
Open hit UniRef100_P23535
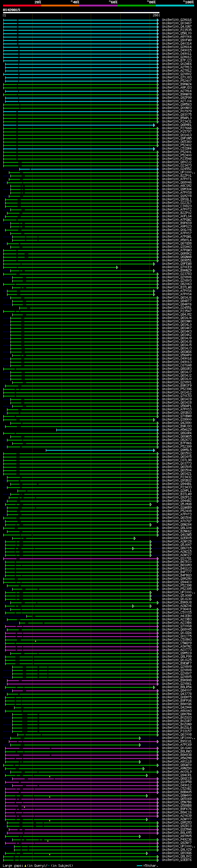(177, 30)
